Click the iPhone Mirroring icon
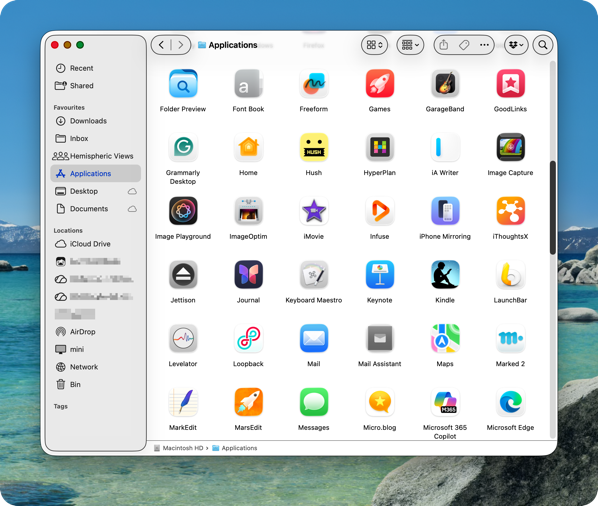This screenshot has height=506, width=598. pyautogui.click(x=445, y=211)
